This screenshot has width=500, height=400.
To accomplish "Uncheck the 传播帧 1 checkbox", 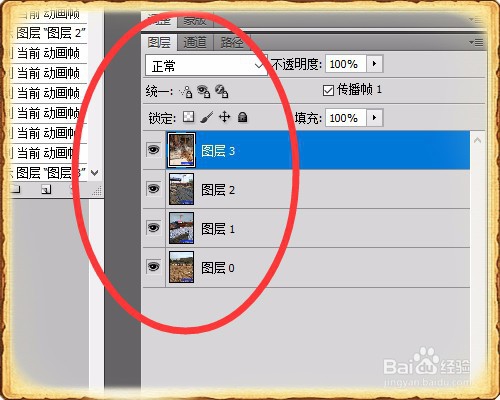I will pos(328,90).
